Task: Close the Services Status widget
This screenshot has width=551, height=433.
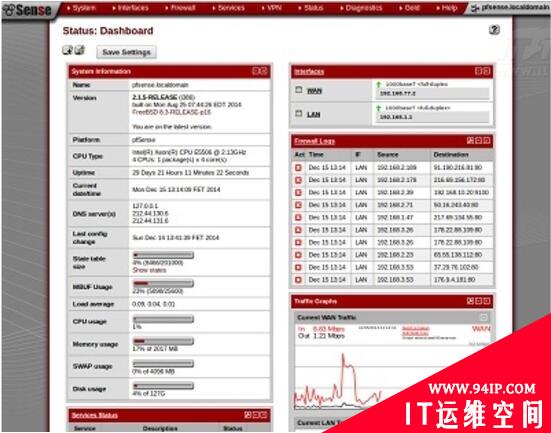Action: tap(264, 415)
